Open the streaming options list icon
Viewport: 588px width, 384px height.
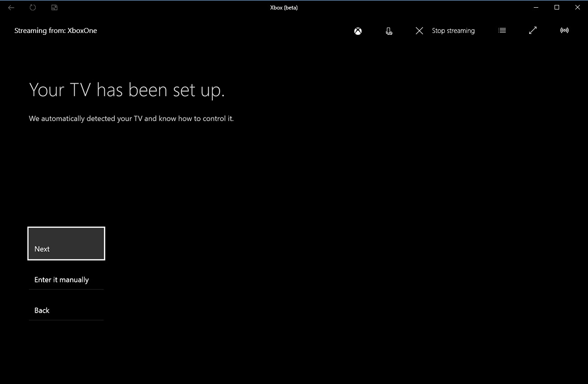click(502, 31)
